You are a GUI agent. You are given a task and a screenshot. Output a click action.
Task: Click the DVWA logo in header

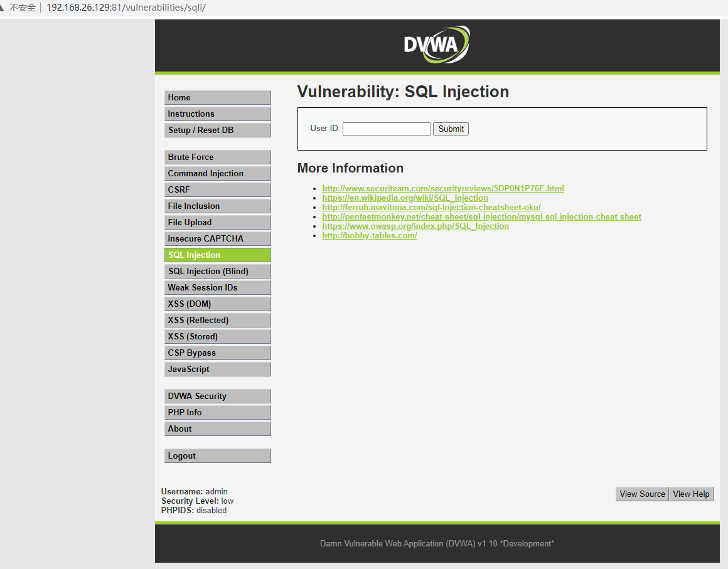[436, 45]
